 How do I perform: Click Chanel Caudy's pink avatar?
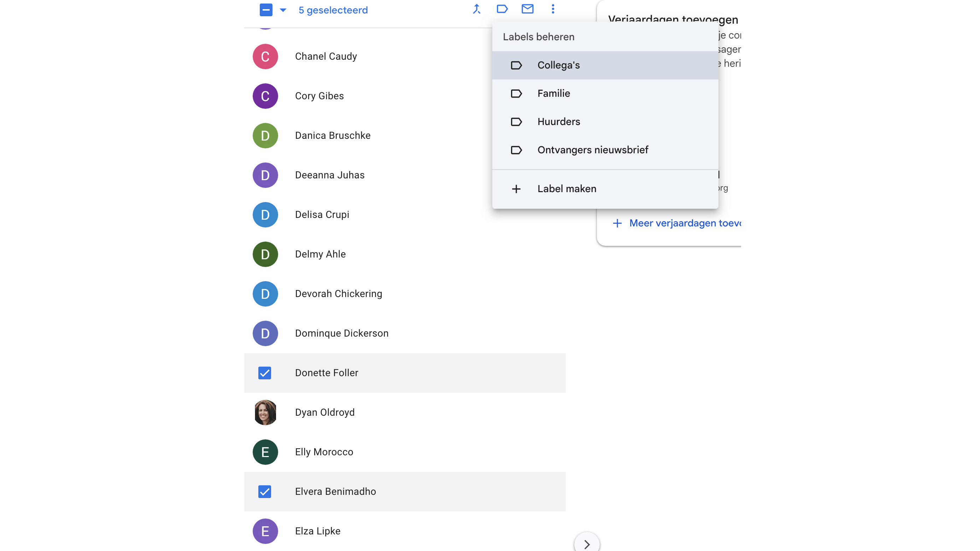pyautogui.click(x=265, y=56)
